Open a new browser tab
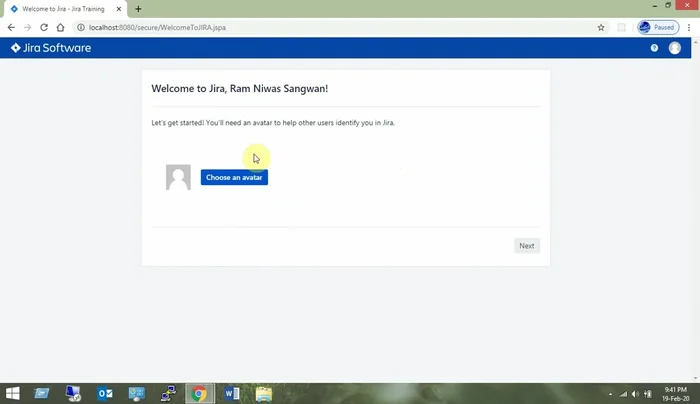Screen dimensions: 700x404 [x=138, y=9]
